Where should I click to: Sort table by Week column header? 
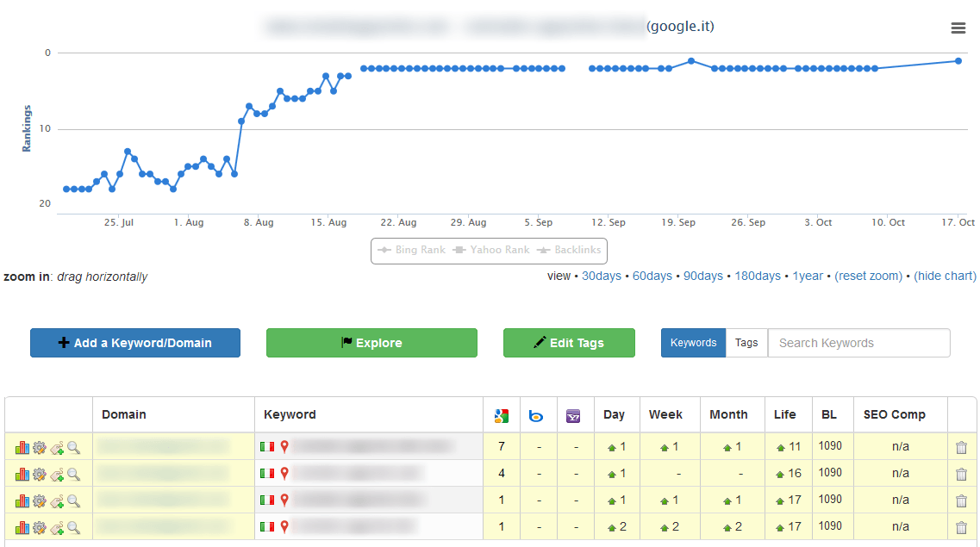pyautogui.click(x=665, y=414)
